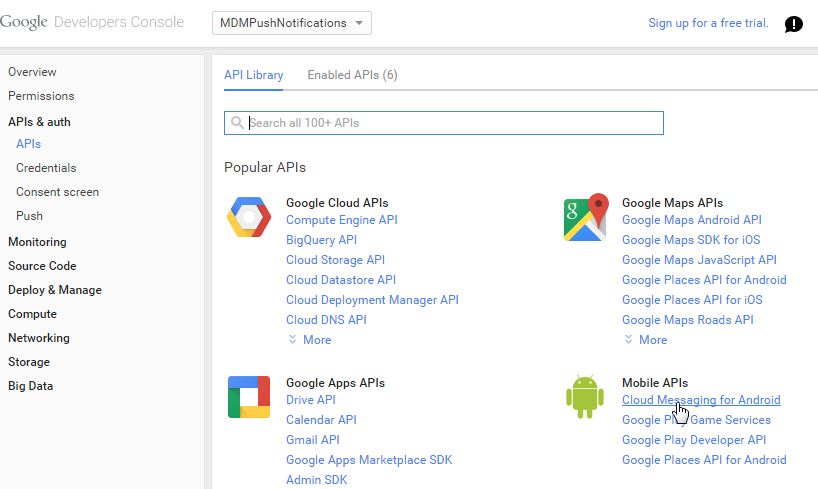
Task: Click the Google Apps APIs icon
Action: [249, 397]
